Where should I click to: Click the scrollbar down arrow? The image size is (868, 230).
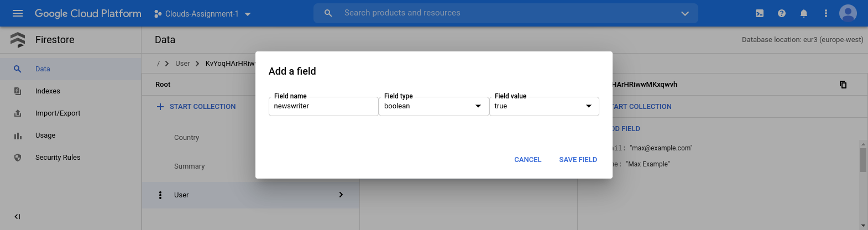click(x=863, y=226)
